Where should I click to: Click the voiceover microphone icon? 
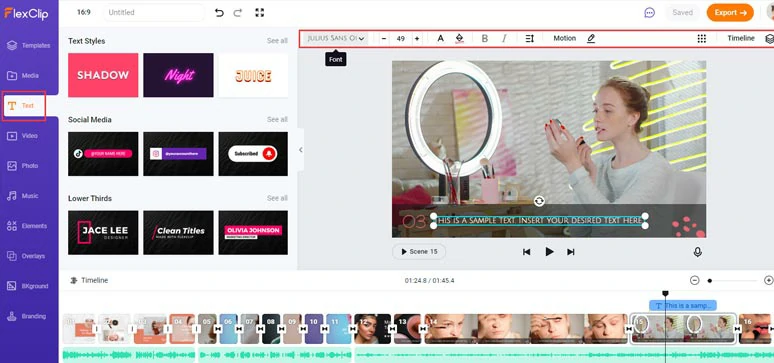697,252
